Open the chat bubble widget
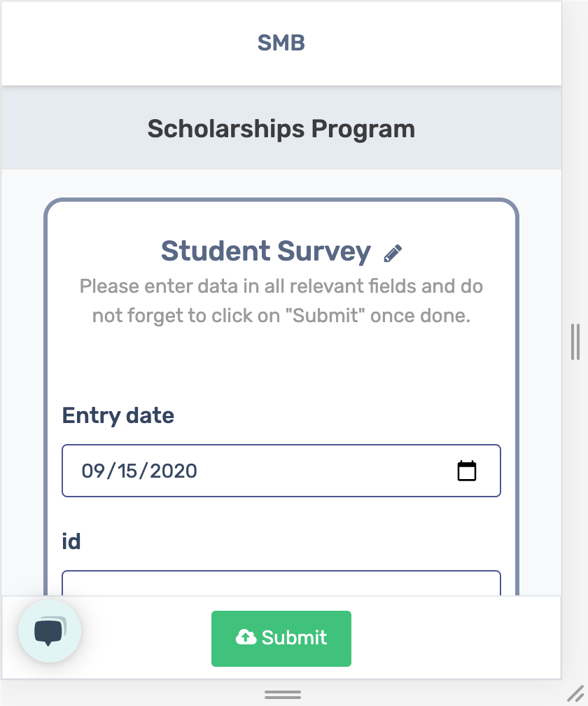 pos(50,631)
